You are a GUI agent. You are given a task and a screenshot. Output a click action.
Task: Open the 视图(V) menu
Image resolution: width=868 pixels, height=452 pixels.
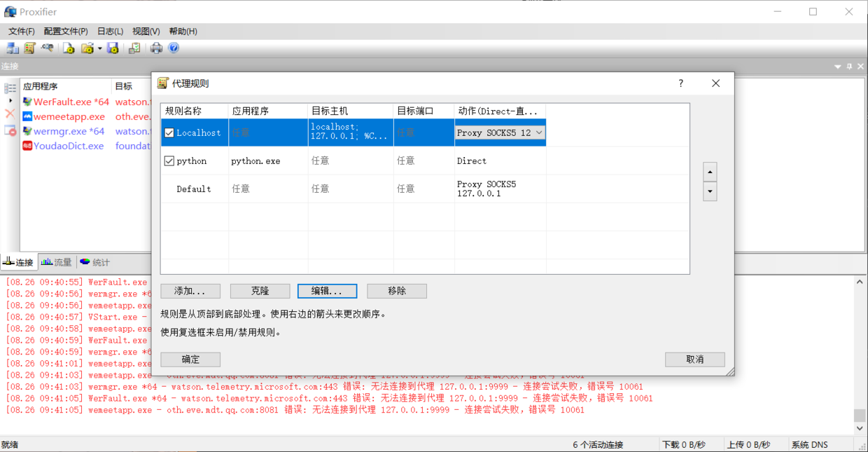146,31
